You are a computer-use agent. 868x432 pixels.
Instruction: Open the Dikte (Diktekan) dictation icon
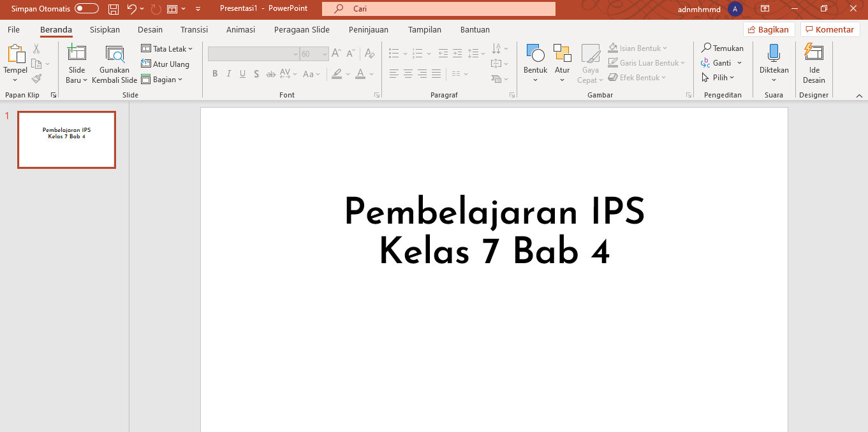point(774,57)
